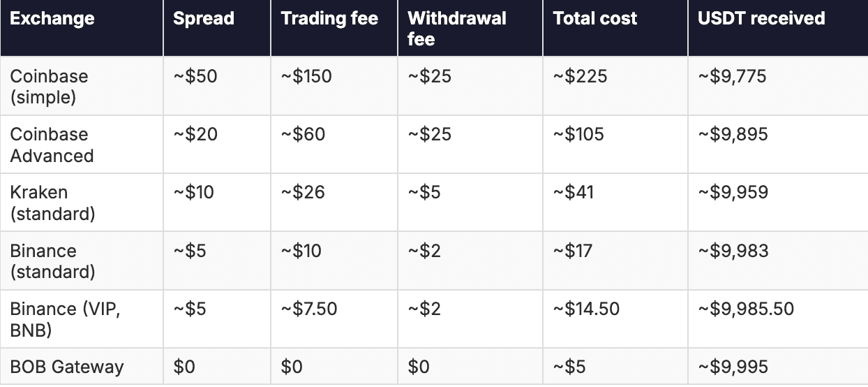Screen dimensions: 868x387
Task: Select the ~$41 total cost for Kraken
Action: 574,192
